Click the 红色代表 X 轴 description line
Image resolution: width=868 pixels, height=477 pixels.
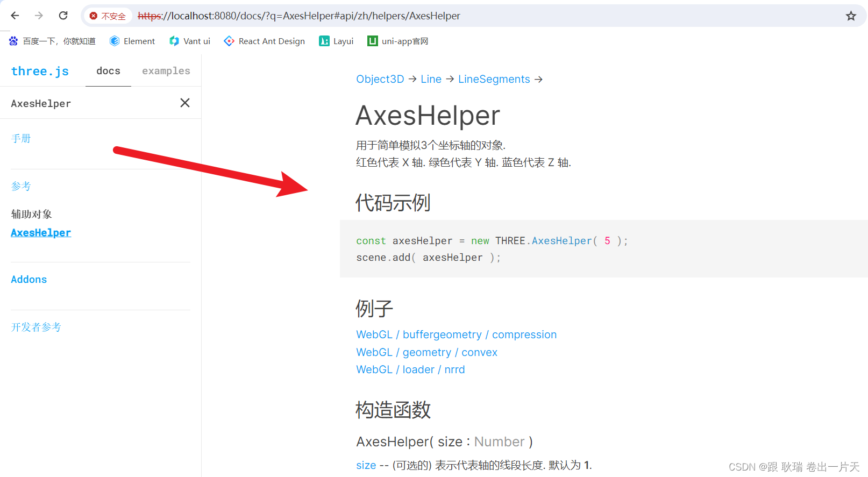pyautogui.click(x=464, y=162)
